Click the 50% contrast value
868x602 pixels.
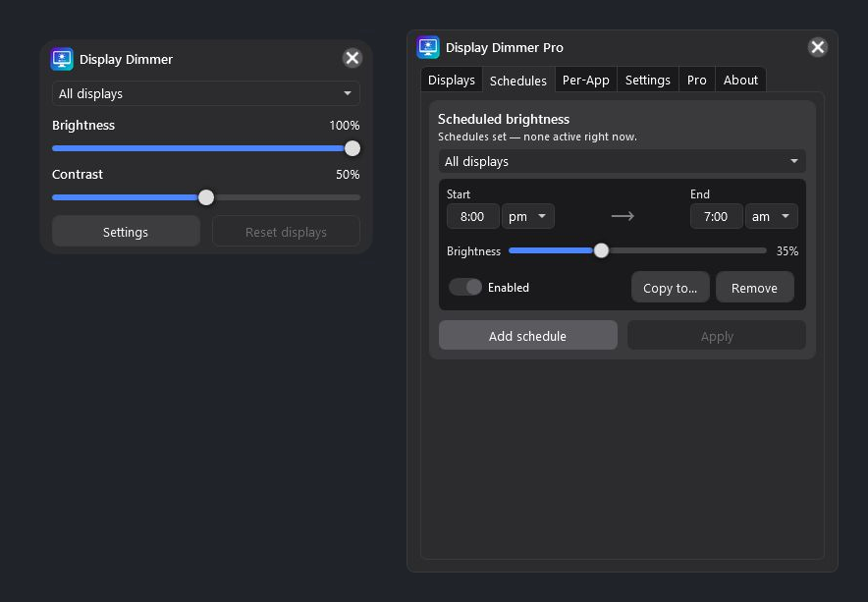click(x=348, y=175)
